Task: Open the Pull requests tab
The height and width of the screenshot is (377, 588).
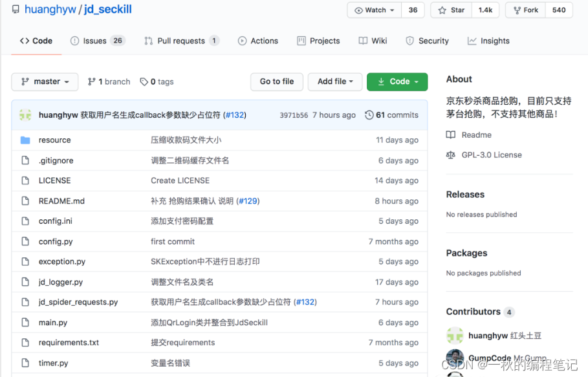Action: coord(182,41)
